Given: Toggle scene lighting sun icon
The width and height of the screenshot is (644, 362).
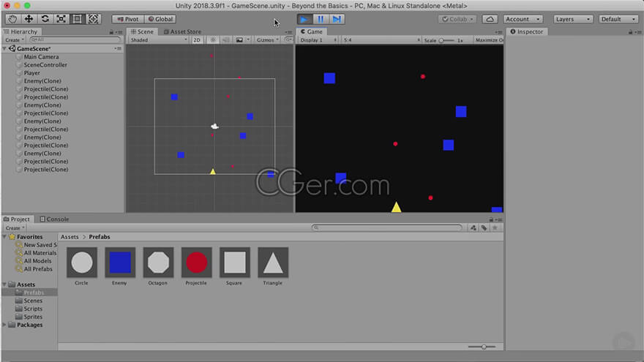Looking at the screenshot, I should (x=213, y=39).
